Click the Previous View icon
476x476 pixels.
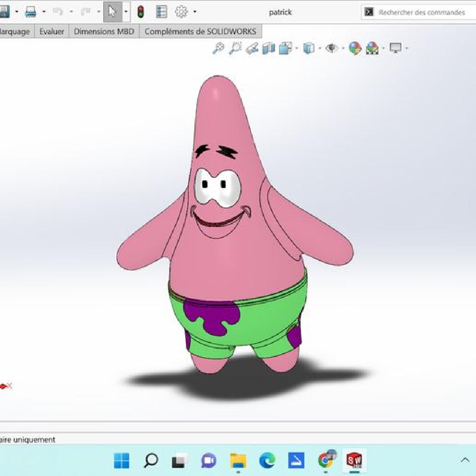252,48
